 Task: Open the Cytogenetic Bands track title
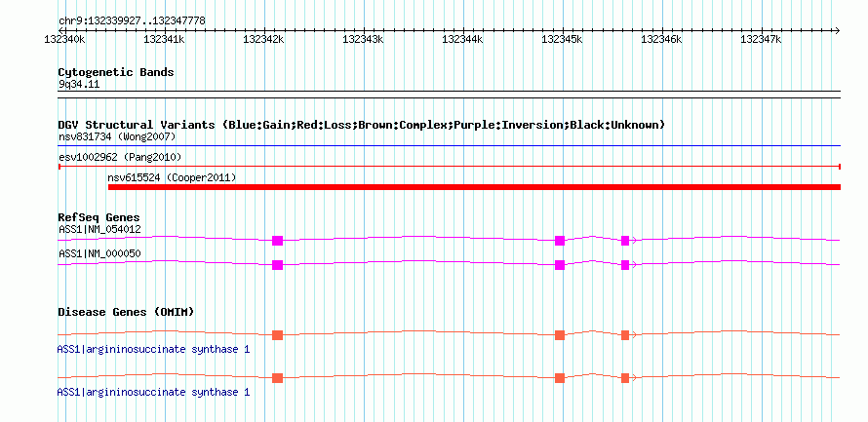pyautogui.click(x=116, y=72)
